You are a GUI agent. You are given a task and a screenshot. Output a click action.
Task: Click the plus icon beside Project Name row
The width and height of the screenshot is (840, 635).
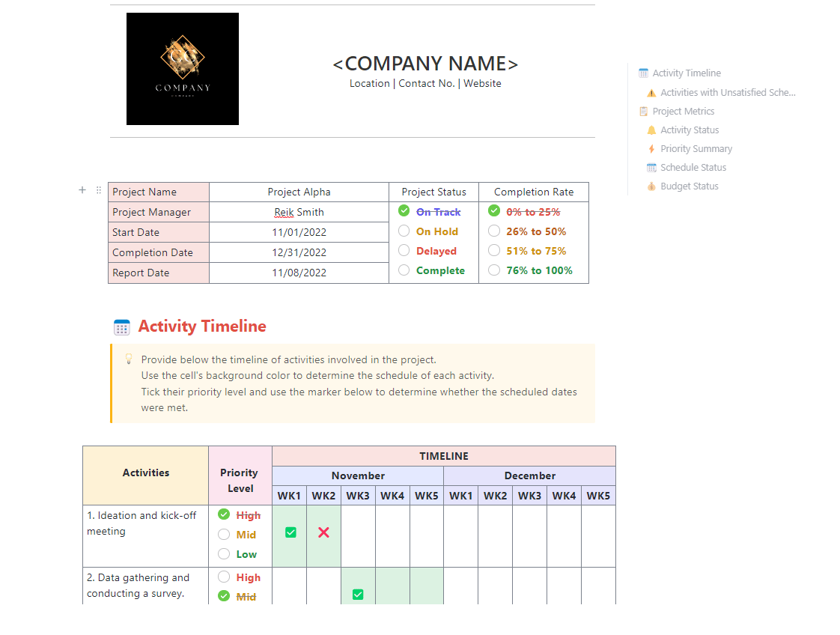[82, 189]
